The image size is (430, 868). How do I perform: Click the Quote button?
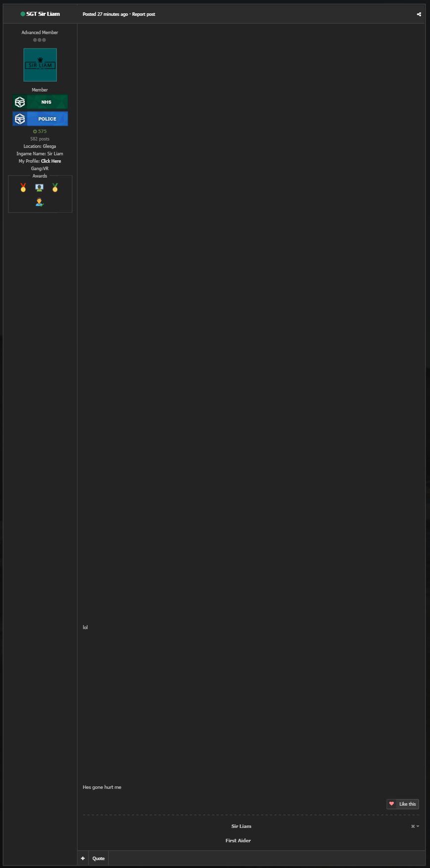(98, 858)
